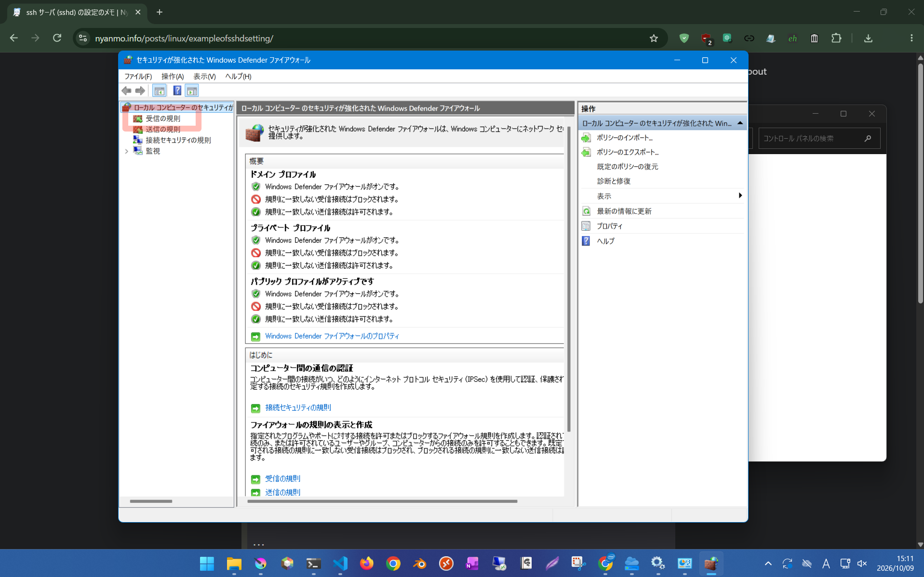The width and height of the screenshot is (924, 577).
Task: Open the Windows Start menu
Action: (x=207, y=563)
